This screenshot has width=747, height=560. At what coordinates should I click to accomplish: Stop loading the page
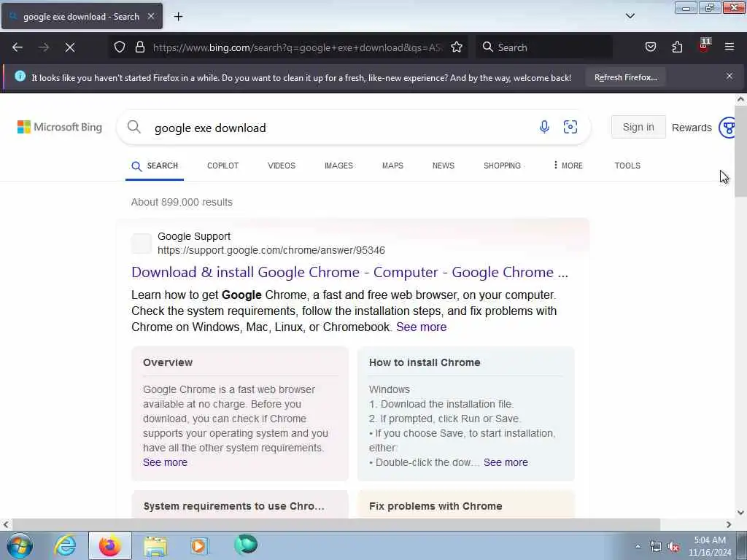point(70,47)
